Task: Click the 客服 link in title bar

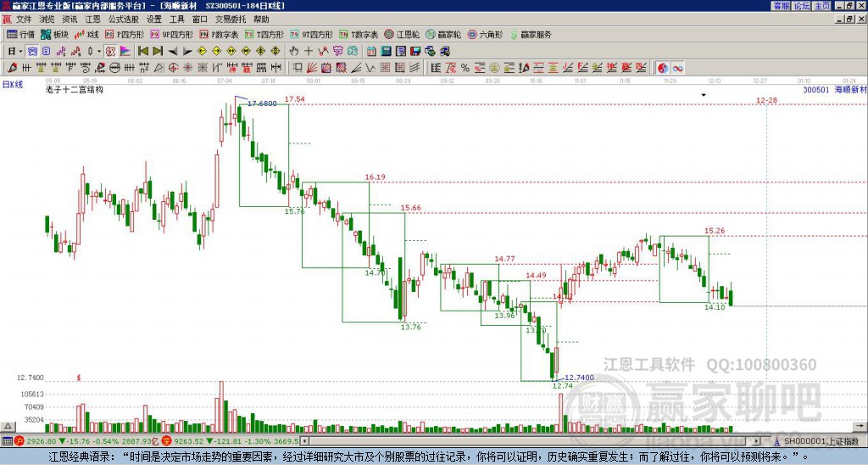Action: 781,6
